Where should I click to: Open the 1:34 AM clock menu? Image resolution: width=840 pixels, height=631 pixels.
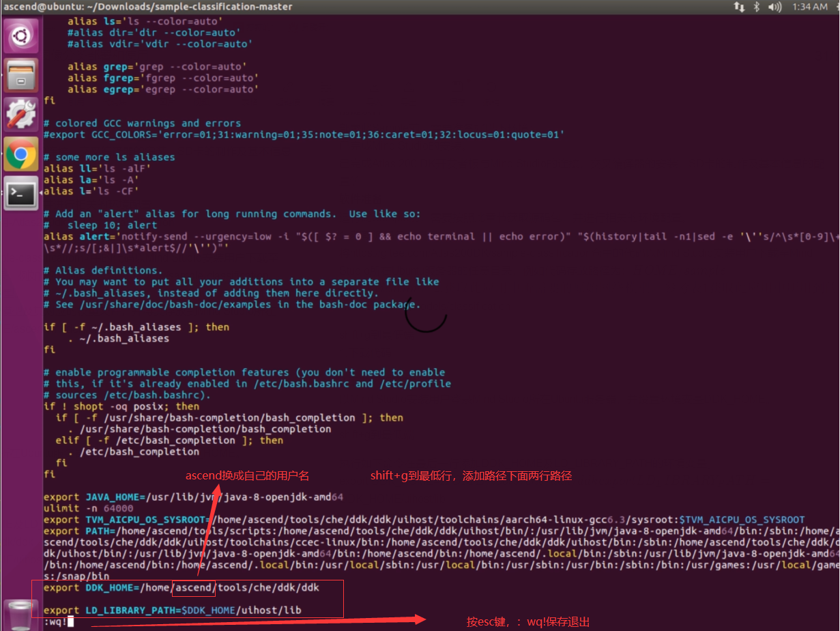810,7
